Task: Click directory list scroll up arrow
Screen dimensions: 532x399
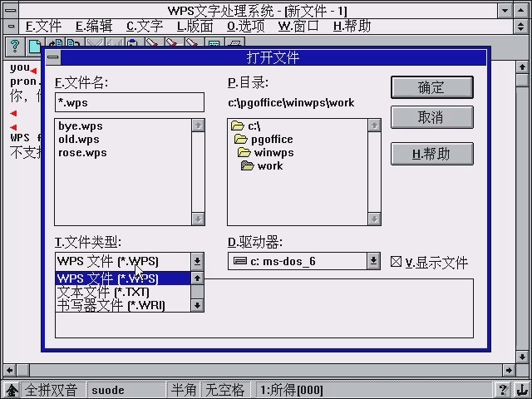Action: point(374,126)
